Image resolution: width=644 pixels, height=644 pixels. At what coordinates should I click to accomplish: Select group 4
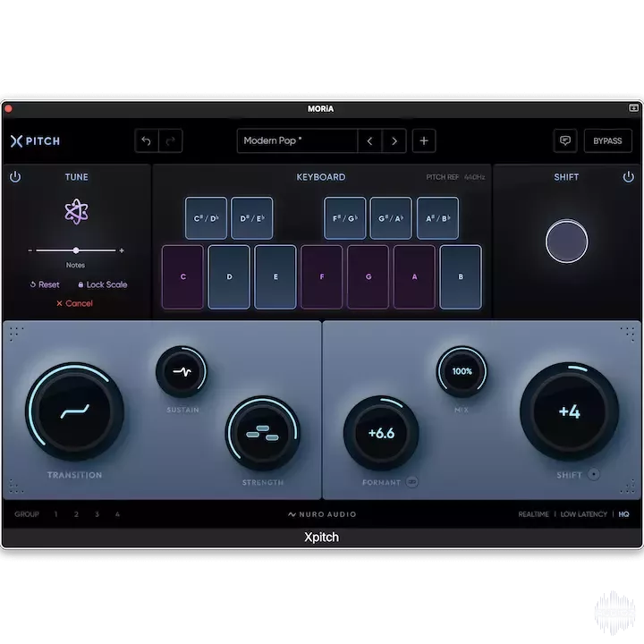click(x=117, y=514)
